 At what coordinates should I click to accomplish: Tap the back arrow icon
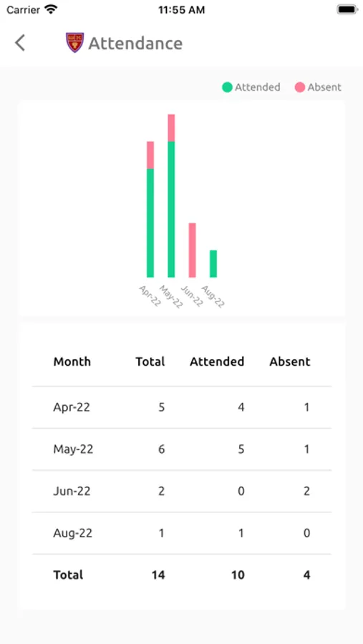tap(20, 43)
